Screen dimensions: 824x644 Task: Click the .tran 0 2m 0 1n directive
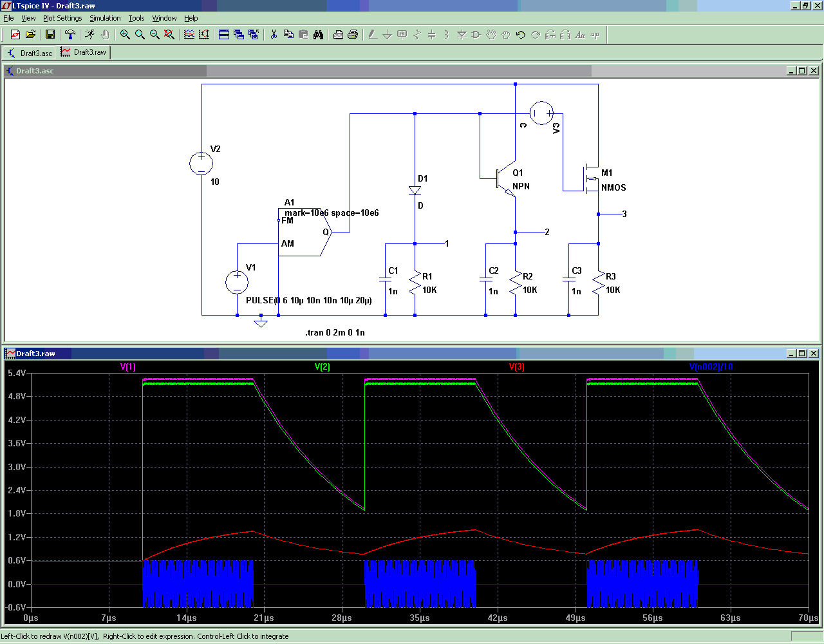pyautogui.click(x=335, y=332)
